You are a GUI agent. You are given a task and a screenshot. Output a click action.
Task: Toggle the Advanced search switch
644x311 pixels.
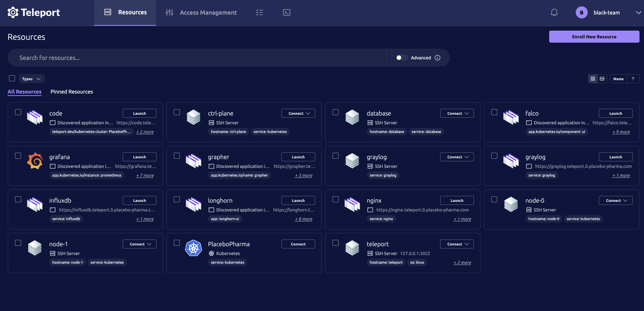click(x=402, y=58)
